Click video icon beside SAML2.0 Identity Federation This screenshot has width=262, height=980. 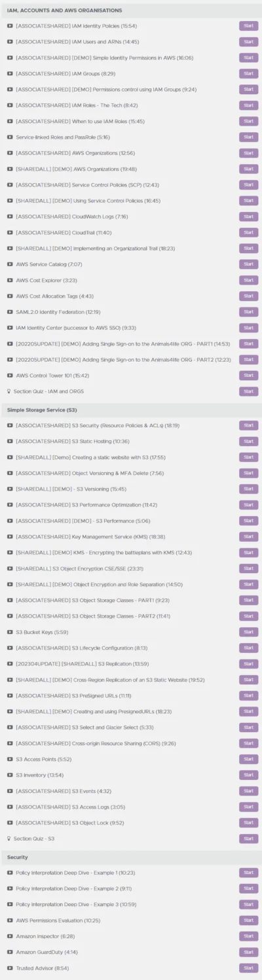[10, 312]
